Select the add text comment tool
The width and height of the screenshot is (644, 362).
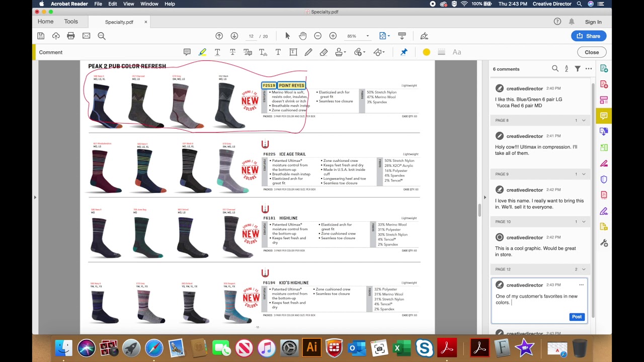(278, 52)
